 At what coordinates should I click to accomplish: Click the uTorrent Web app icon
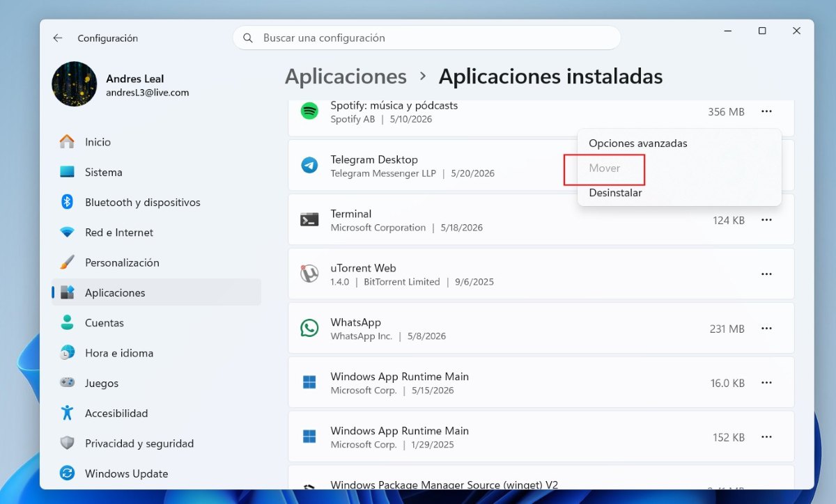(x=309, y=274)
